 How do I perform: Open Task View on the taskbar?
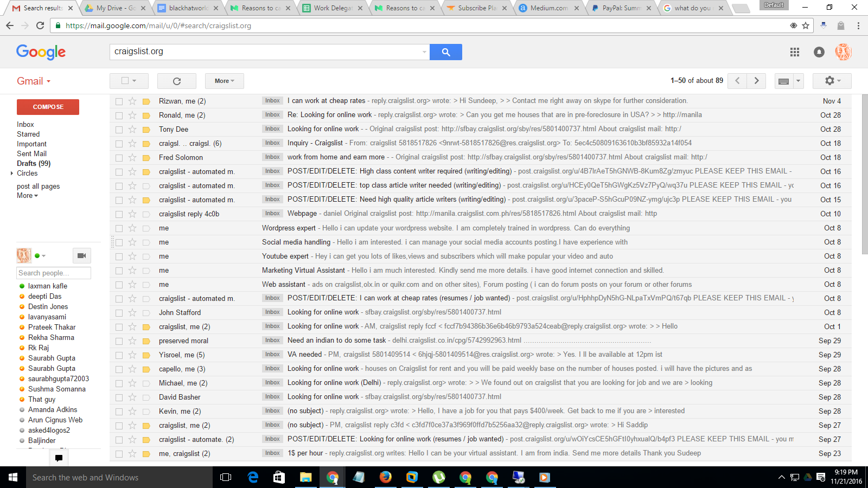coord(226,477)
